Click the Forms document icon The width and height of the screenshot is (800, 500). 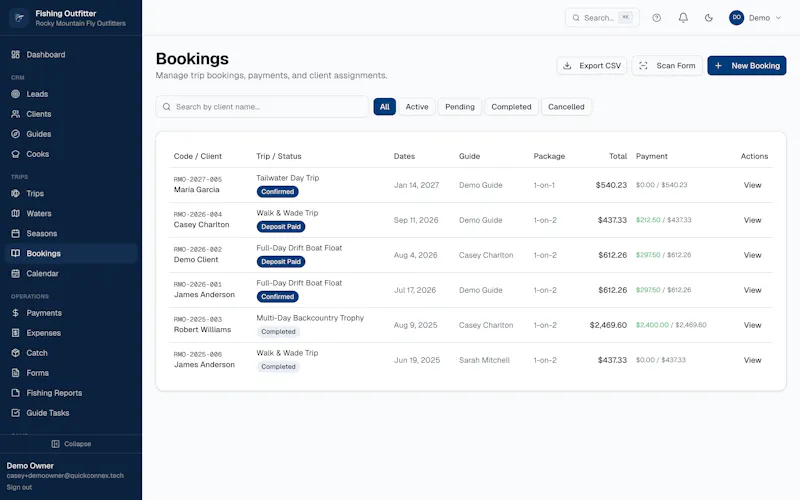click(16, 373)
